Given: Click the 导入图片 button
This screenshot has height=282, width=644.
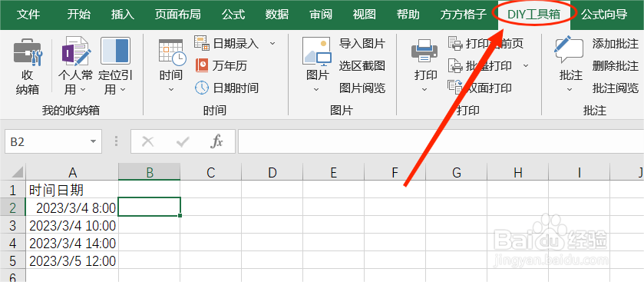Looking at the screenshot, I should [x=362, y=43].
